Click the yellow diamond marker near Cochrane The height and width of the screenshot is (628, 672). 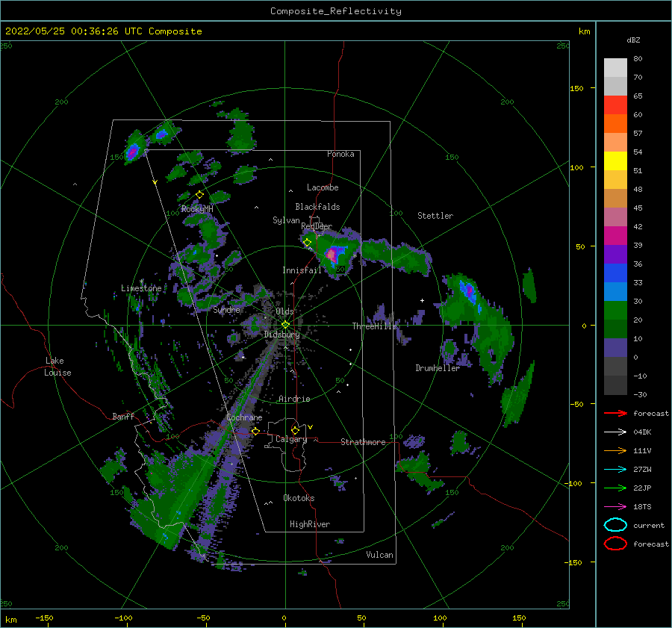click(255, 431)
